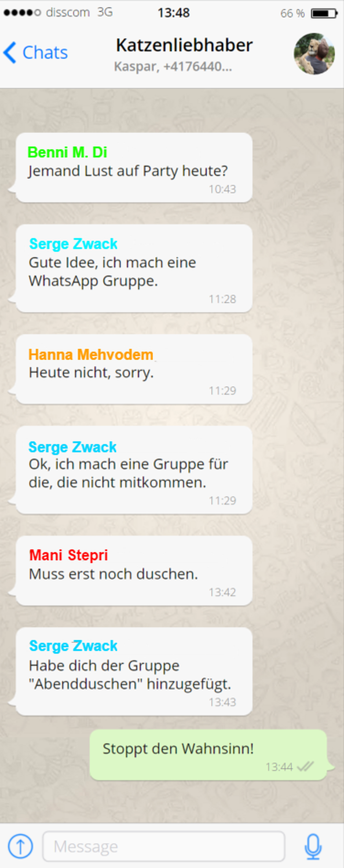Select sender name Benni M. Di
The image size is (344, 868).
[67, 152]
